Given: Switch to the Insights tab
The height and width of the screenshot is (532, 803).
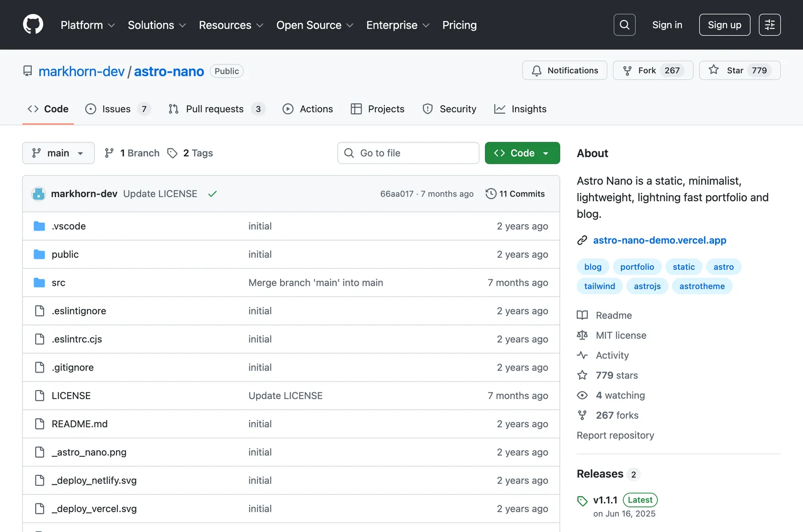Looking at the screenshot, I should click(520, 109).
